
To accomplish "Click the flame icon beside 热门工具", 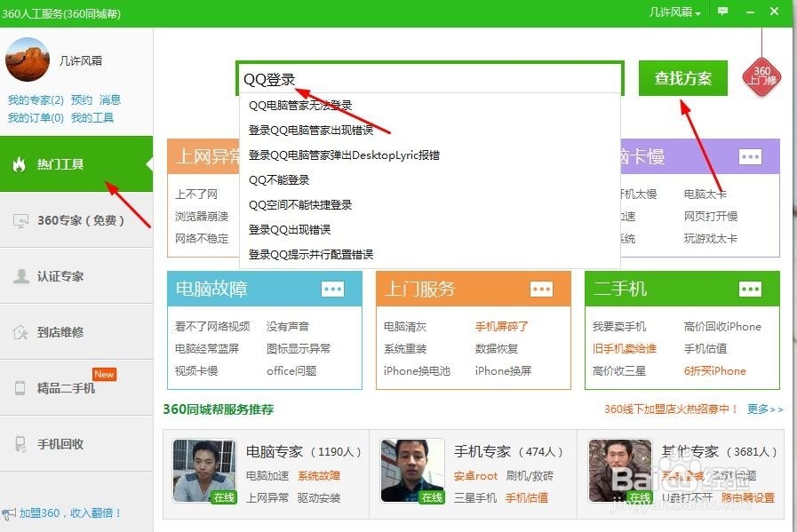I will [20, 164].
